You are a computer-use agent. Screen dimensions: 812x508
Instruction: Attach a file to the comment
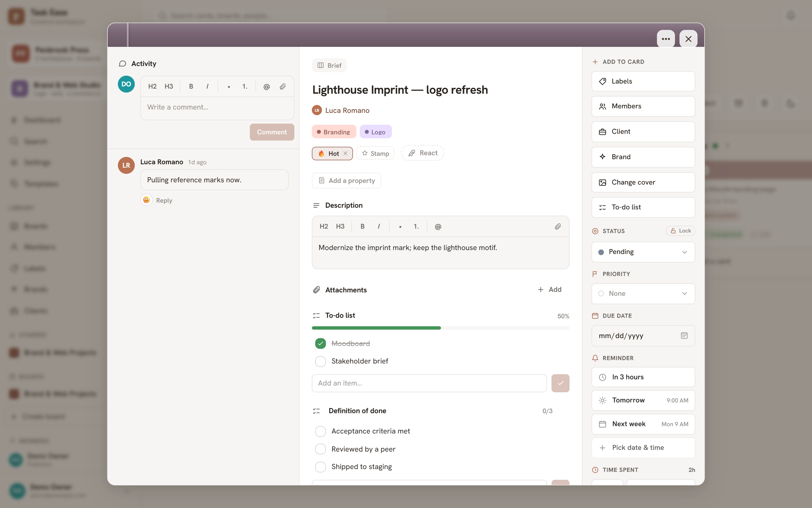pyautogui.click(x=283, y=86)
